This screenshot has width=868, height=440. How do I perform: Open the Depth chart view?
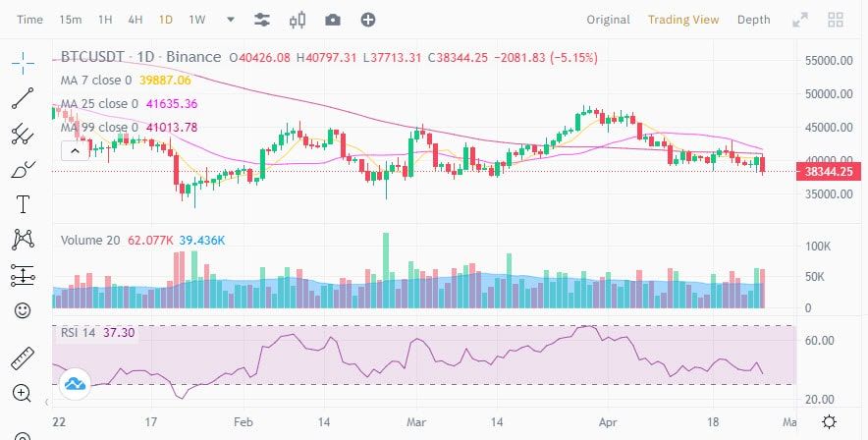pos(753,20)
